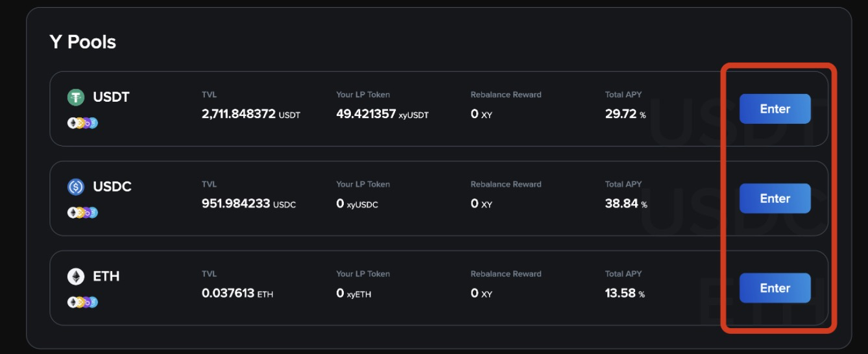Screen dimensions: 868x354
Task: Enter the USDC pool
Action: (x=775, y=198)
